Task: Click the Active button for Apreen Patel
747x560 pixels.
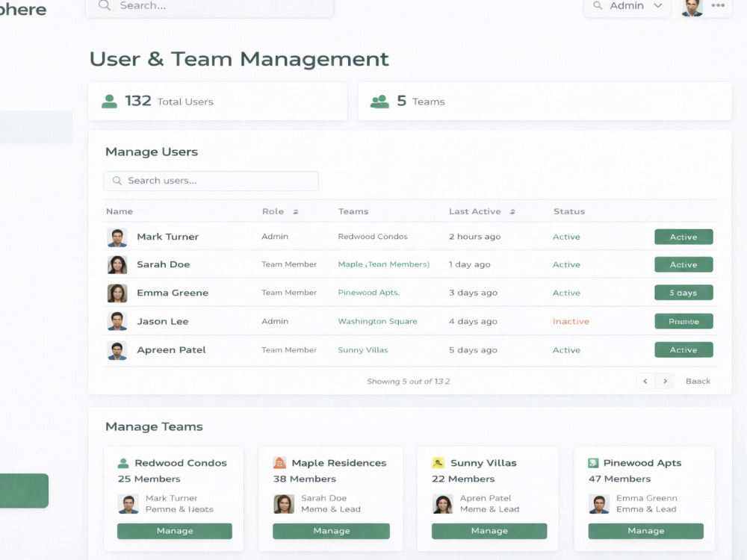Action: tap(684, 350)
